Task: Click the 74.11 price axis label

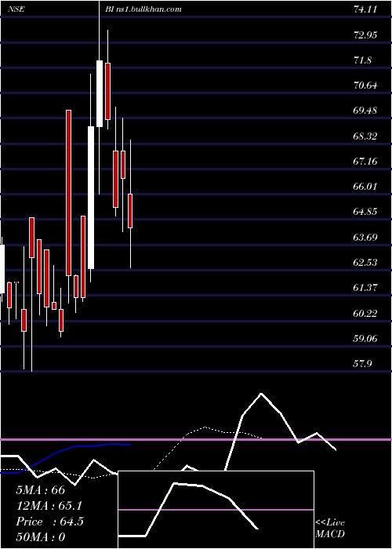Action: (x=365, y=9)
